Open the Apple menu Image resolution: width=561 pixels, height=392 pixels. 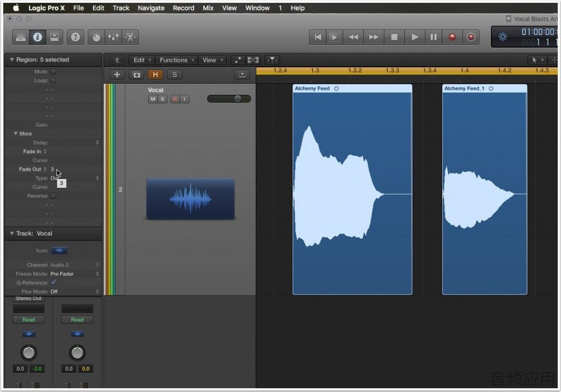[16, 8]
